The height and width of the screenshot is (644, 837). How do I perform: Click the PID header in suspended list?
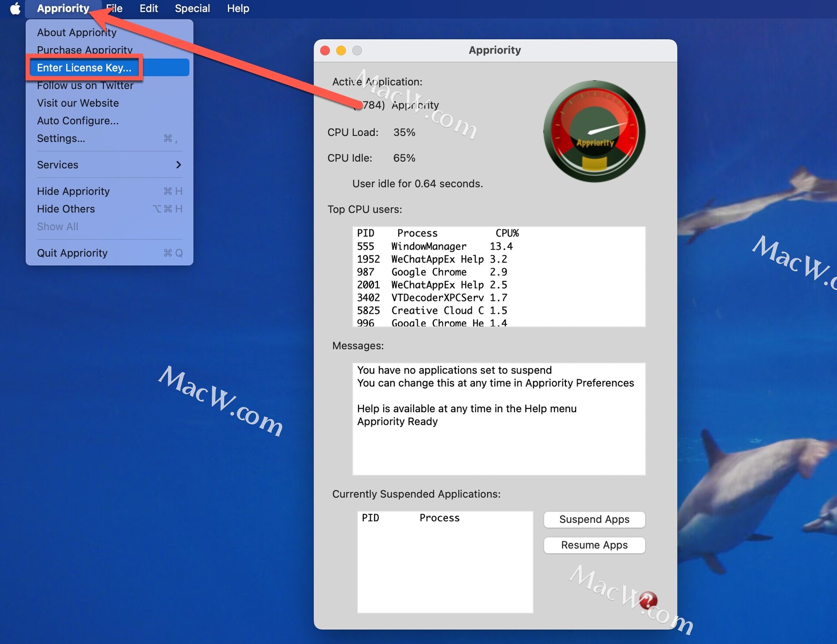tap(370, 518)
